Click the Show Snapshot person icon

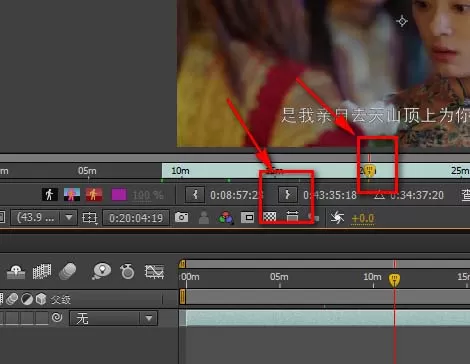point(204,218)
